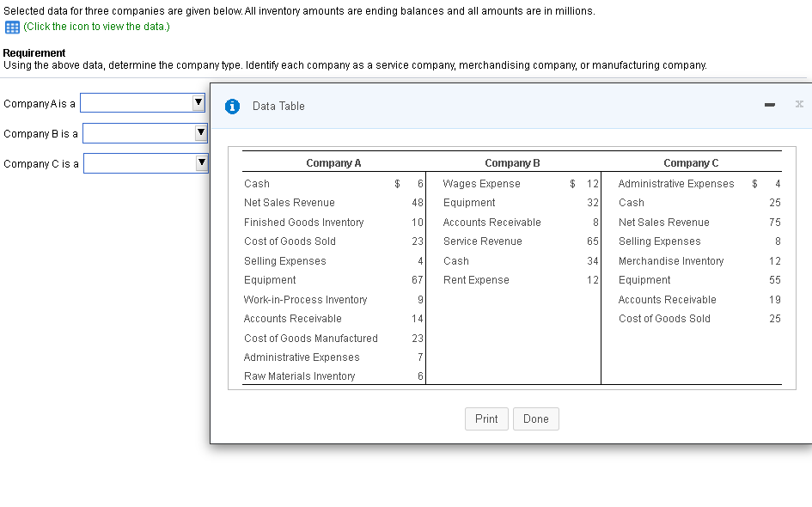Viewport: 812px width, 507px height.
Task: Click Accounts Receivable under Company C
Action: (667, 299)
